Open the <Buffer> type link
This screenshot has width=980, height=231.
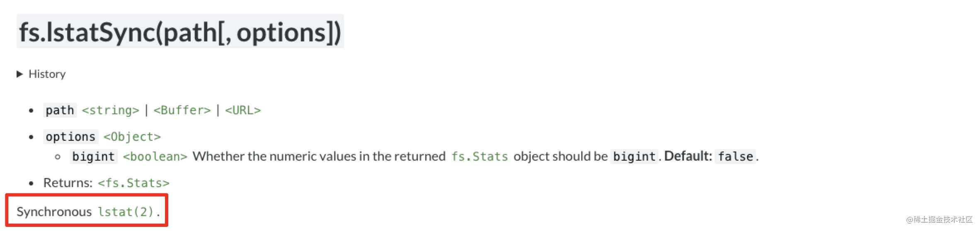tap(182, 110)
